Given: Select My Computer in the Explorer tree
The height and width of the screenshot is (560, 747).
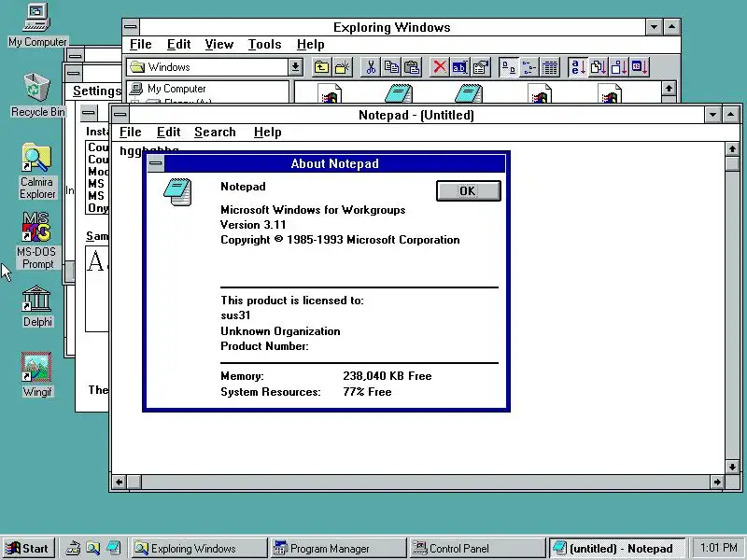Looking at the screenshot, I should pos(168,89).
